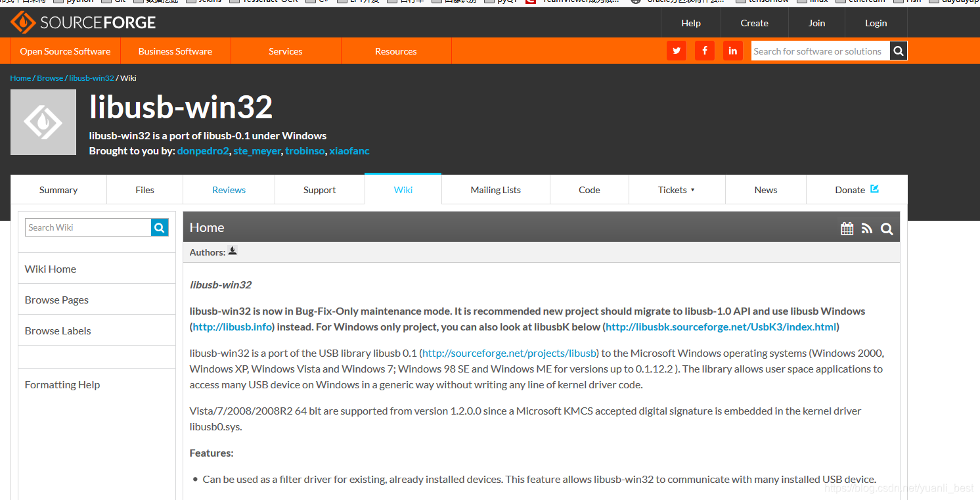The width and height of the screenshot is (980, 500).
Task: Focus the Search Wiki input field
Action: pos(88,227)
